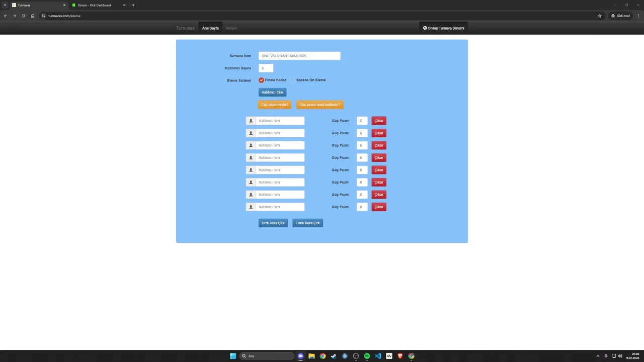Select the Finale Kadar radio option
Viewport: 644px width, 362px height.
(262, 80)
